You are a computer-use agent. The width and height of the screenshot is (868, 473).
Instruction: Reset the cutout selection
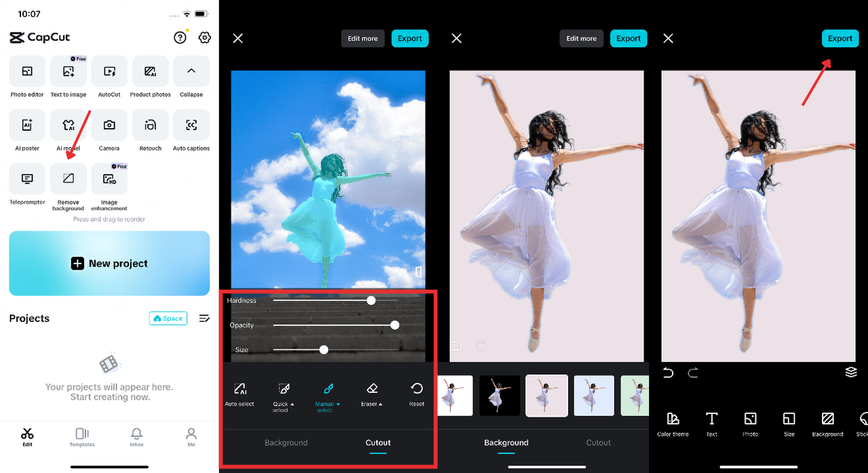click(416, 394)
